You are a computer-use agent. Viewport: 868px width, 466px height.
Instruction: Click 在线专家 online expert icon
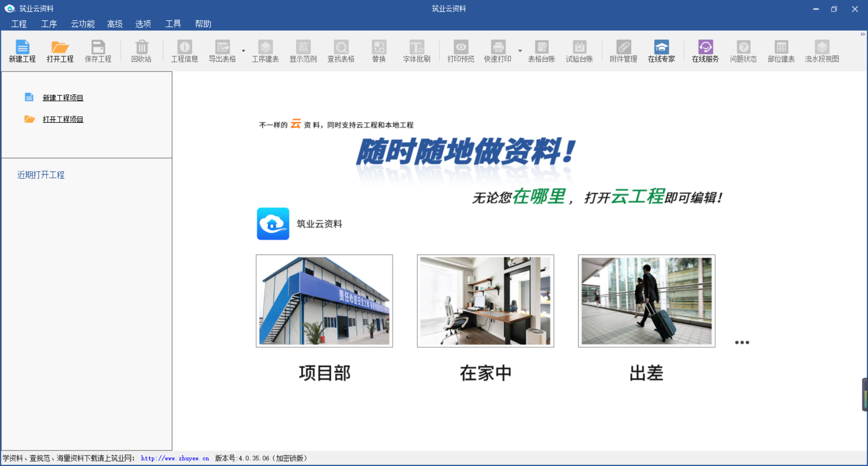(661, 51)
